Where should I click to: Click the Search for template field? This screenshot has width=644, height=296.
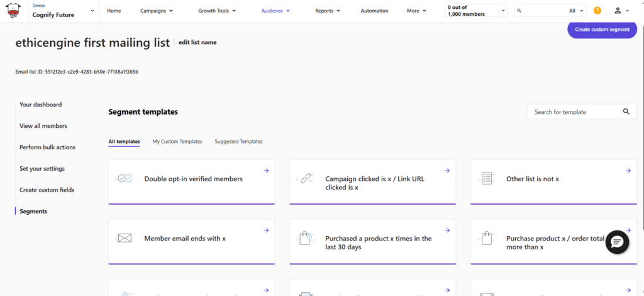coord(574,111)
